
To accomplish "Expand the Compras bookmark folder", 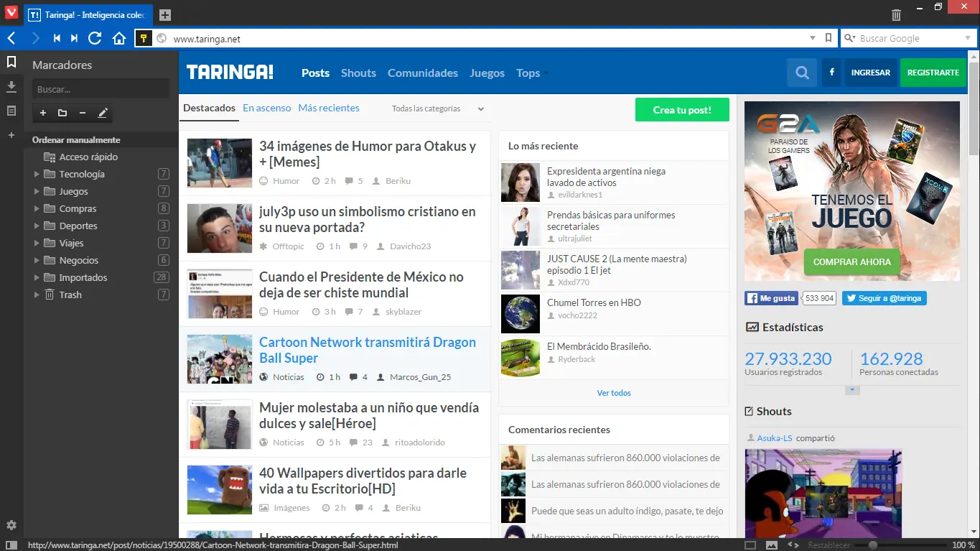I will pos(37,208).
